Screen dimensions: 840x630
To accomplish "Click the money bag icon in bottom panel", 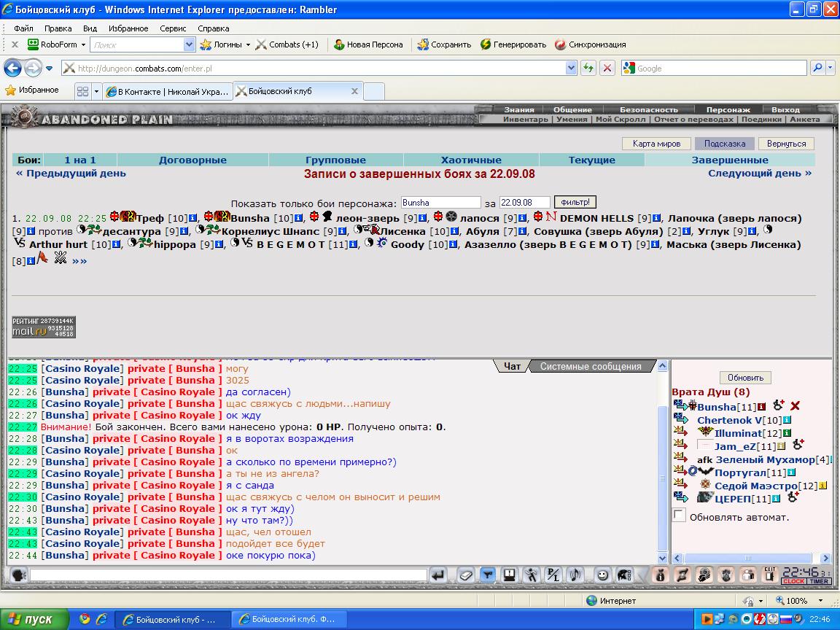I will tap(661, 575).
